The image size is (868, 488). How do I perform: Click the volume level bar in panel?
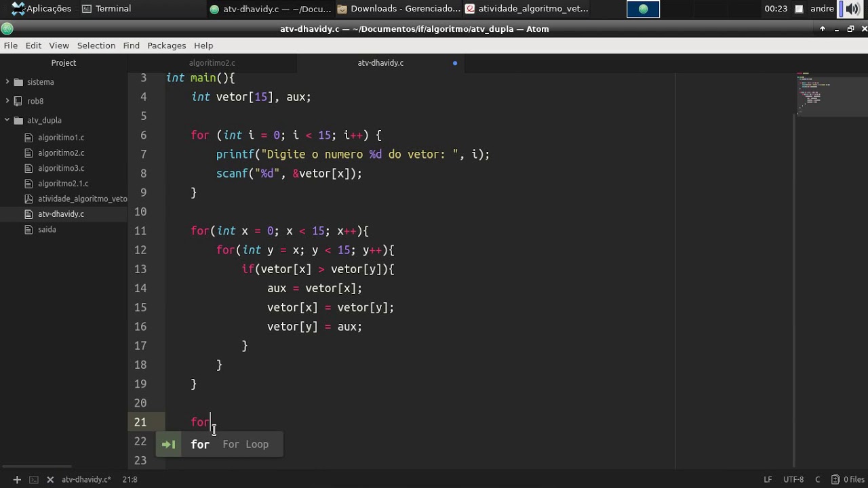[x=842, y=9]
